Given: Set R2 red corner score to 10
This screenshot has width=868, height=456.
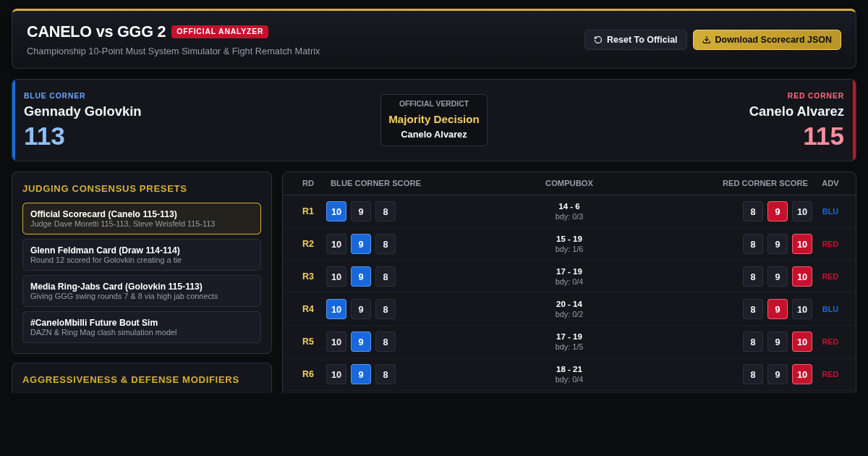Looking at the screenshot, I should pos(802,244).
